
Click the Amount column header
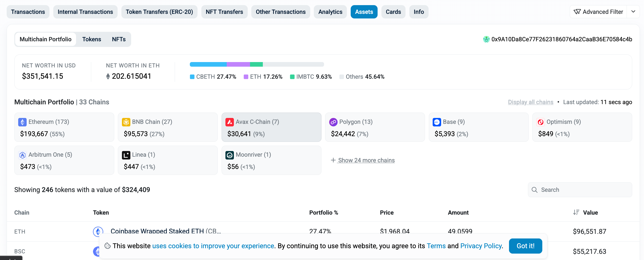pyautogui.click(x=458, y=213)
